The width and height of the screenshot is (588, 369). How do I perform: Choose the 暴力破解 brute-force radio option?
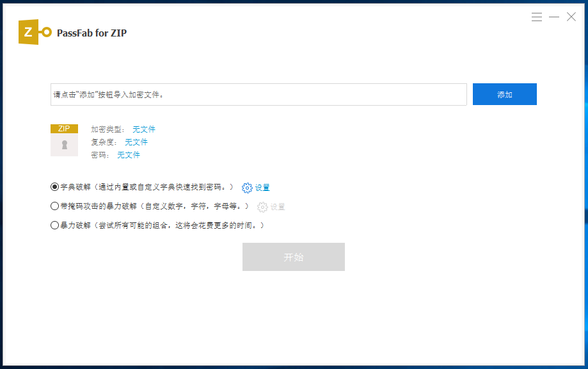click(54, 225)
